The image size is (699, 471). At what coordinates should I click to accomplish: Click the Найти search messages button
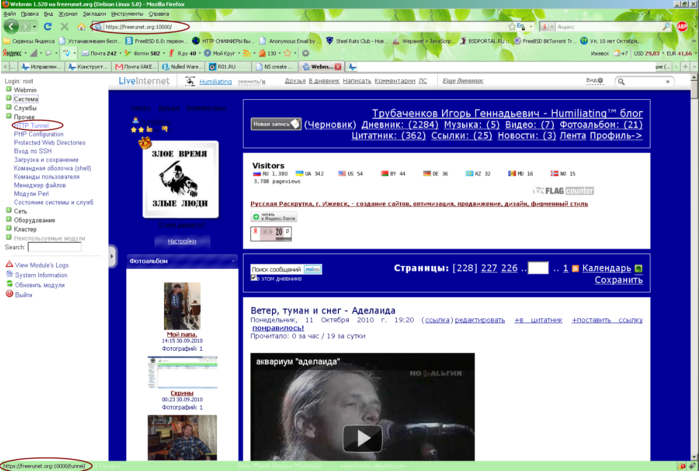pos(312,269)
